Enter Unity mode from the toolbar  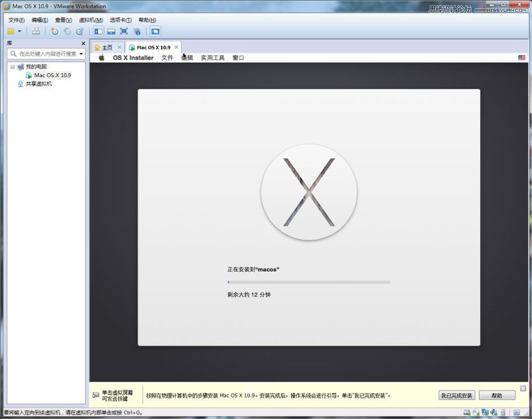coord(138,31)
